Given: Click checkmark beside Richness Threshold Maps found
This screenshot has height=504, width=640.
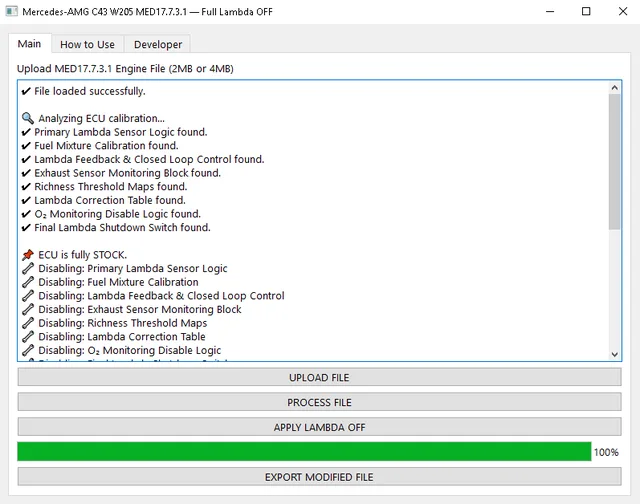Looking at the screenshot, I should coord(26,187).
